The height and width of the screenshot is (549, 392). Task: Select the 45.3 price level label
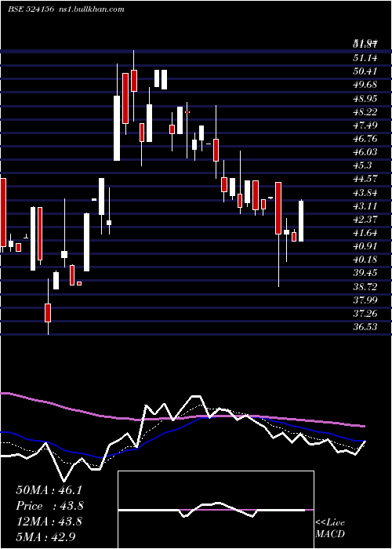(x=362, y=165)
